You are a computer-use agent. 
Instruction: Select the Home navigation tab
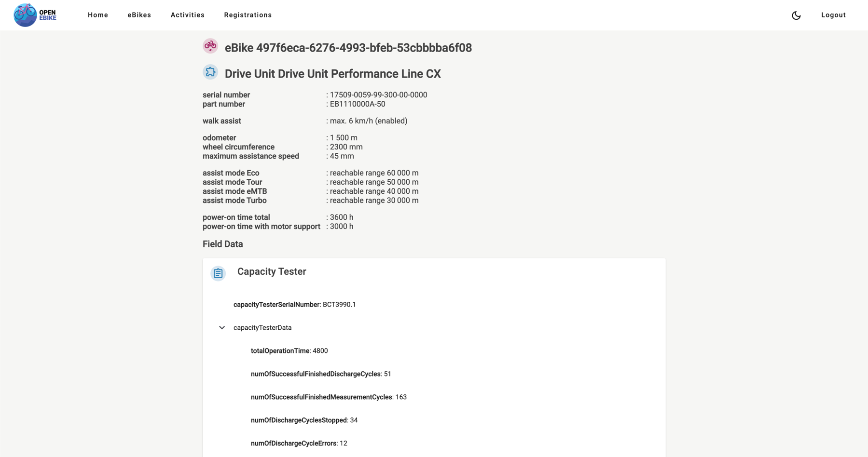point(98,15)
